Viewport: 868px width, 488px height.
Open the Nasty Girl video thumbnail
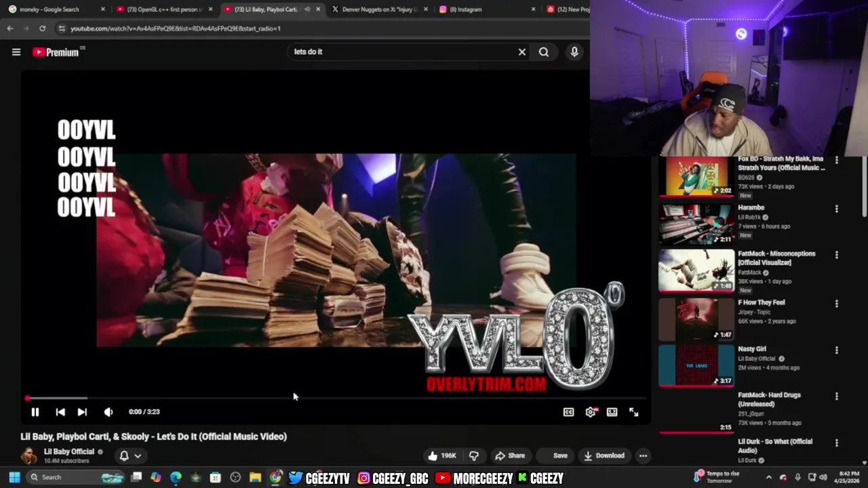696,365
